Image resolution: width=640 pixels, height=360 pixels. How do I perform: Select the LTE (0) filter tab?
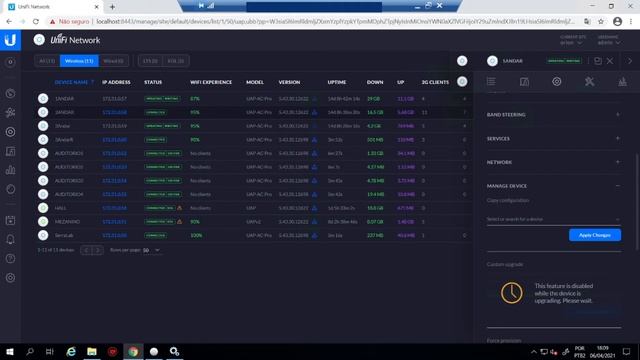pyautogui.click(x=150, y=61)
